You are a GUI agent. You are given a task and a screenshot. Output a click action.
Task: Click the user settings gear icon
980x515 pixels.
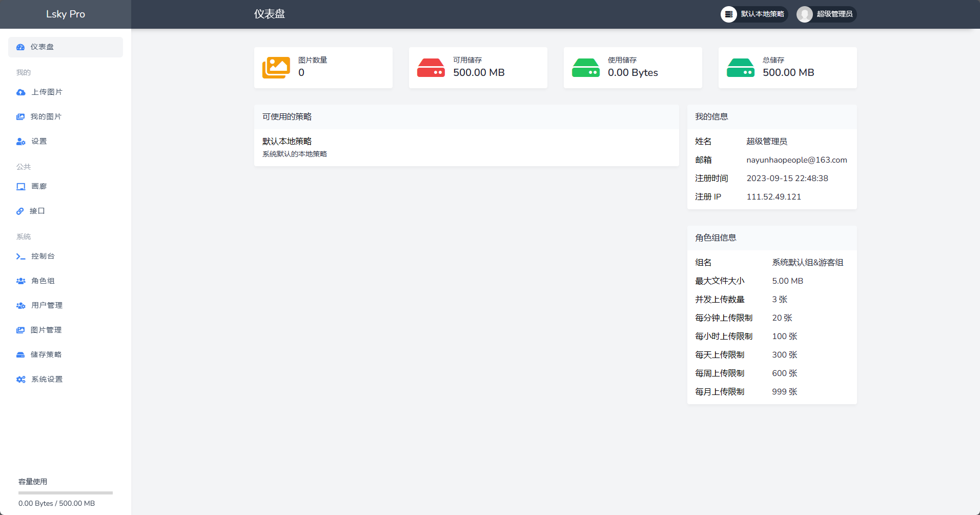[x=21, y=142]
